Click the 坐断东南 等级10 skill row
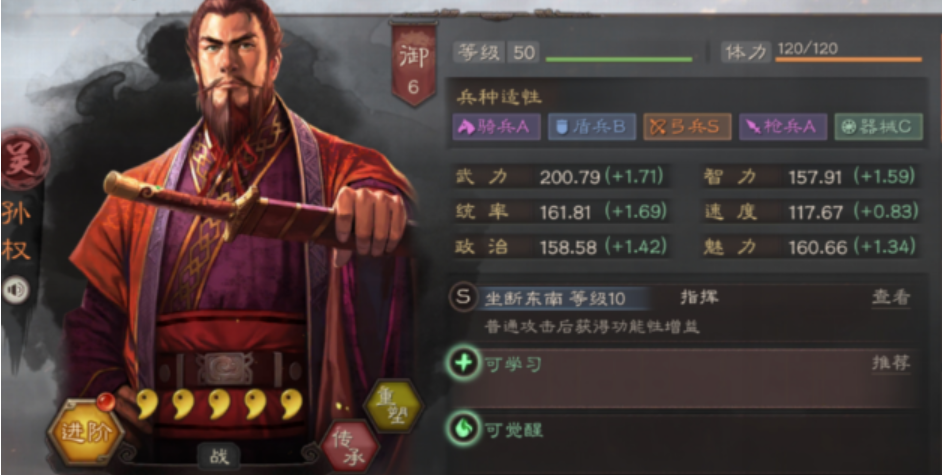Screen dimensions: 942x475 coord(684,311)
